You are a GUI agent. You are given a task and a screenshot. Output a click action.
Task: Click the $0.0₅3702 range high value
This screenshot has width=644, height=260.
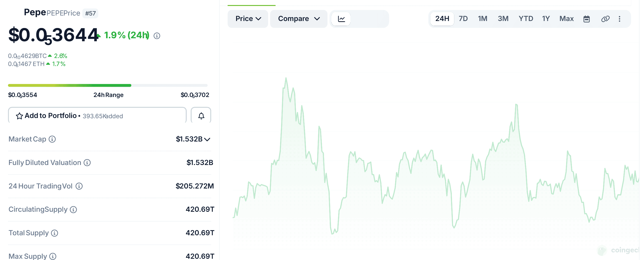(195, 95)
